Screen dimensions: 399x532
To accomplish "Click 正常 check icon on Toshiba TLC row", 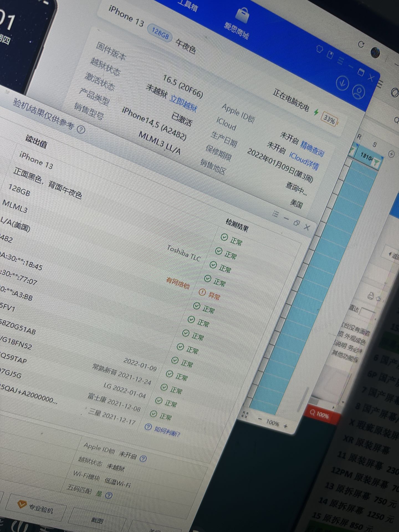I will (x=213, y=265).
